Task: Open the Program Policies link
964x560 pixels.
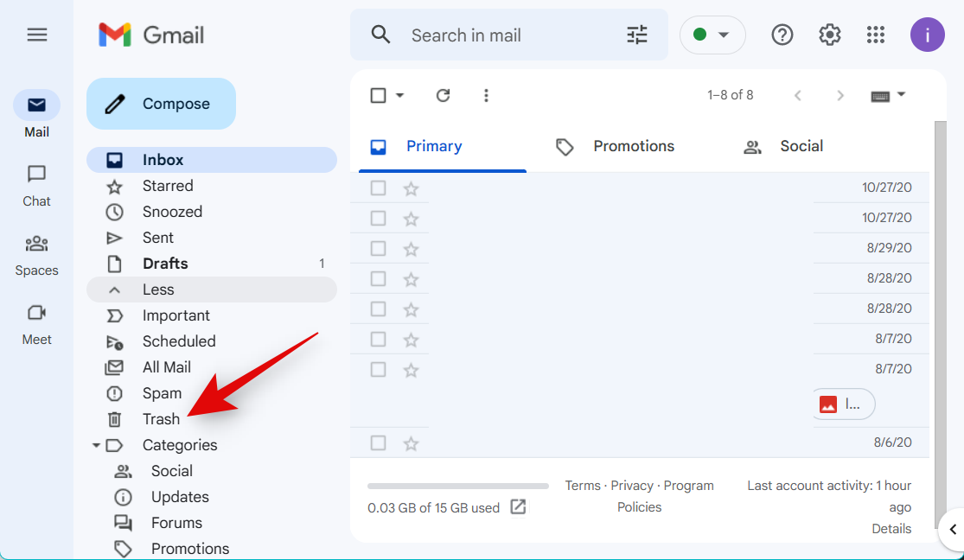Action: 664,496
